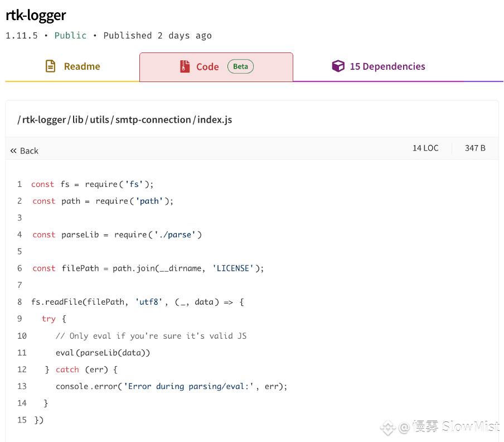This screenshot has height=442, width=504.
Task: Click the lib folder in the breadcrumb
Action: [x=78, y=119]
